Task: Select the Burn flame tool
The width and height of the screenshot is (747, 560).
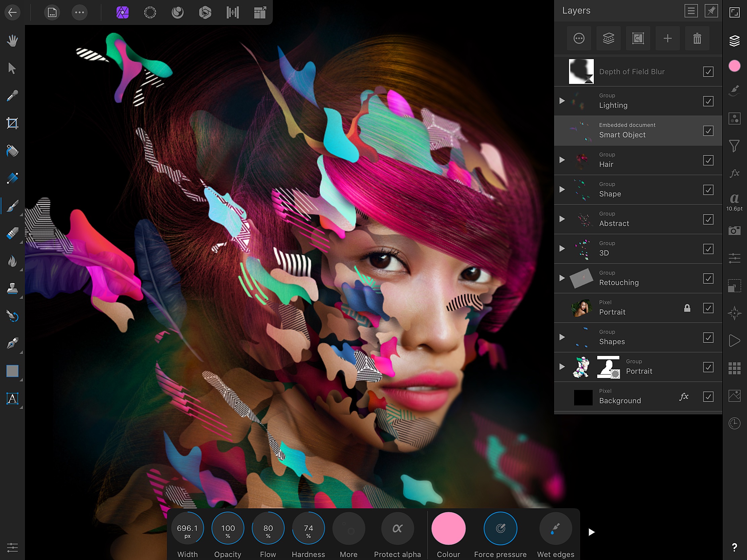Action: (x=12, y=261)
